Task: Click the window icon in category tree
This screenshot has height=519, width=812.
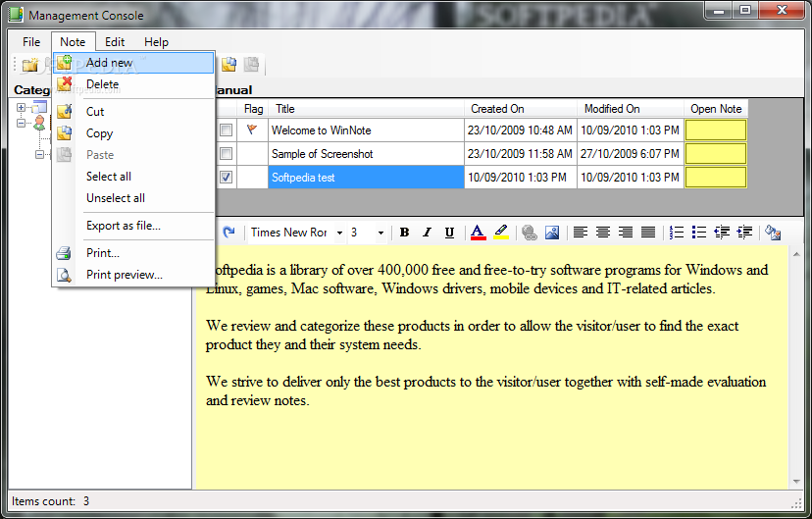Action: [39, 107]
